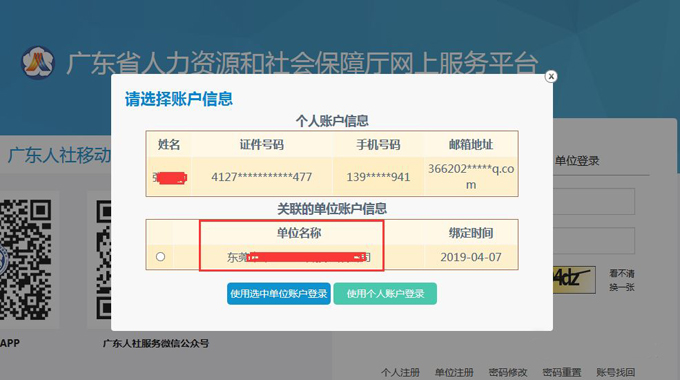
Task: Click the 关联的单位账户信息 heading
Action: click(332, 209)
